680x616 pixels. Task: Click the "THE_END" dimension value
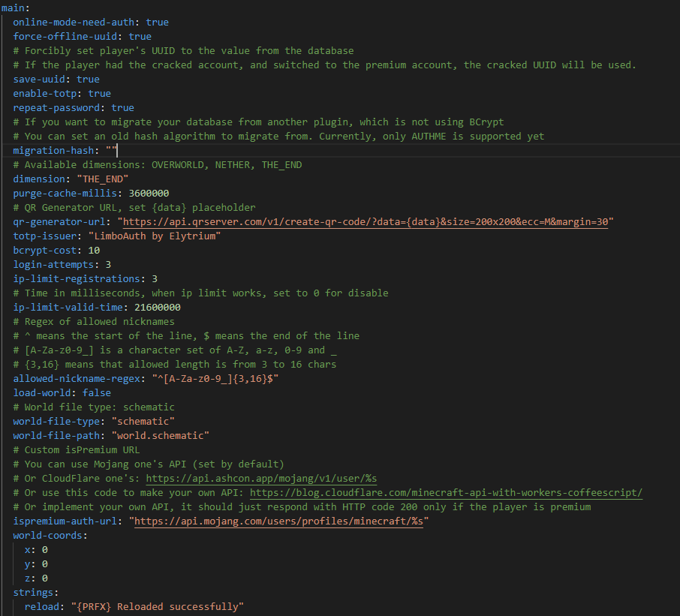(x=105, y=179)
